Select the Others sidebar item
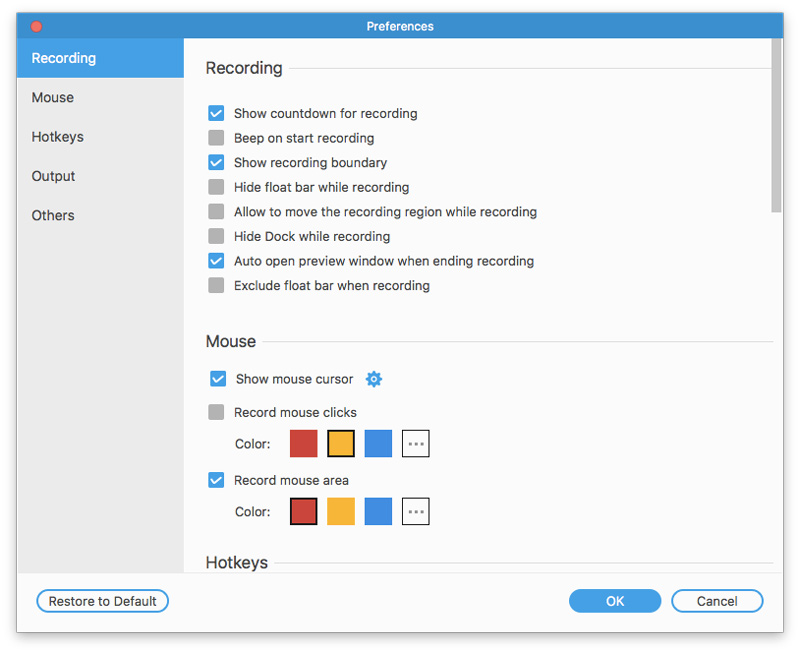This screenshot has width=800, height=653. click(53, 215)
